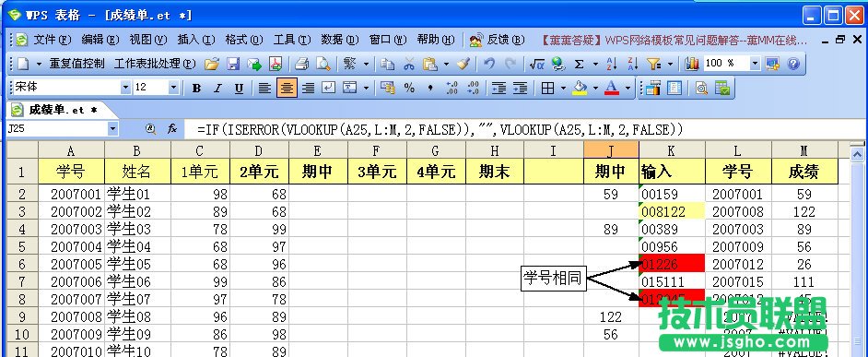The height and width of the screenshot is (357, 868).
Task: Toggle Align Right
Action: [308, 88]
